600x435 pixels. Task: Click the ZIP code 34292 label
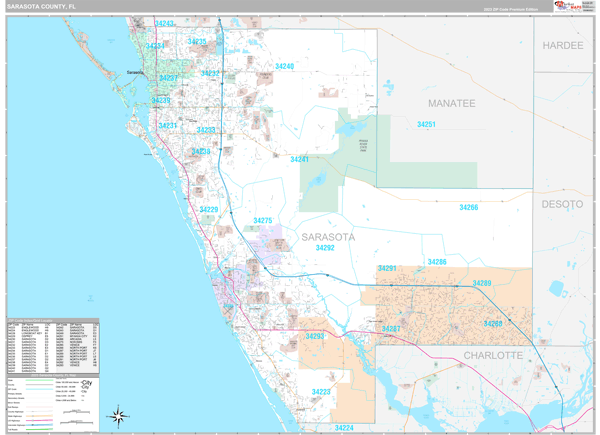pos(325,247)
